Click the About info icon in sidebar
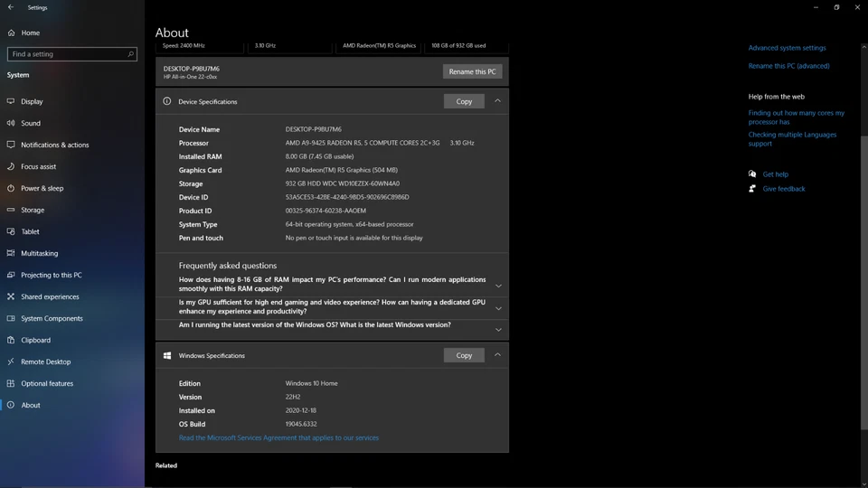 [x=11, y=405]
